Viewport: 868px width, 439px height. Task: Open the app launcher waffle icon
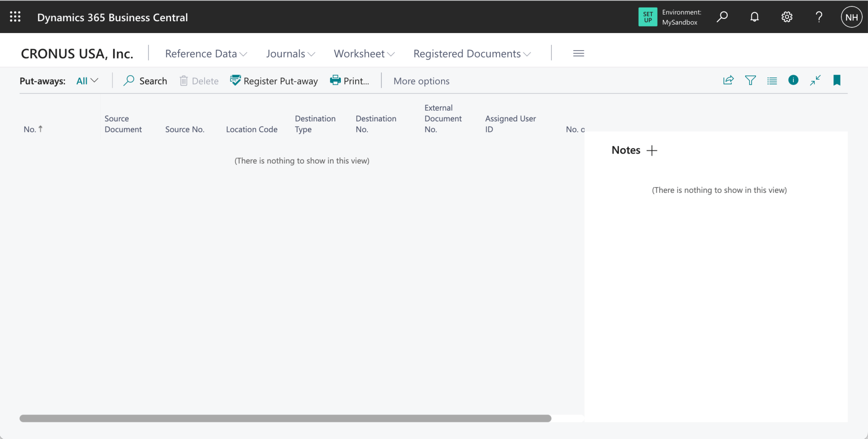pyautogui.click(x=15, y=17)
